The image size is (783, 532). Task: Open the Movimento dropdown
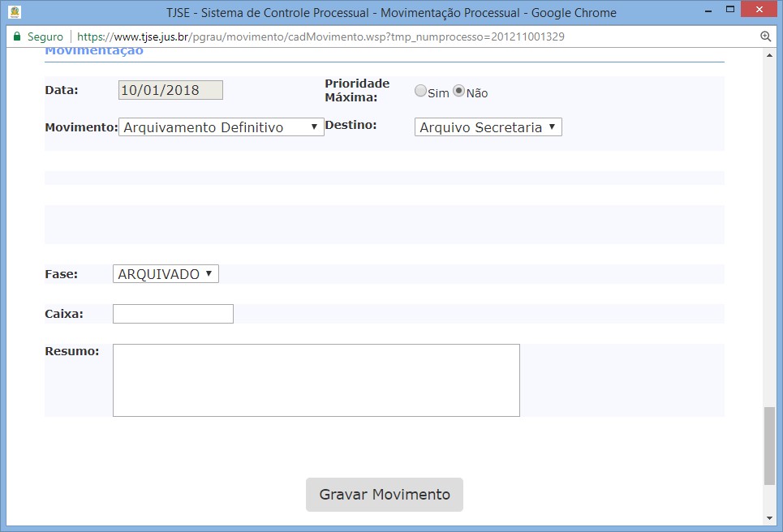click(x=221, y=127)
